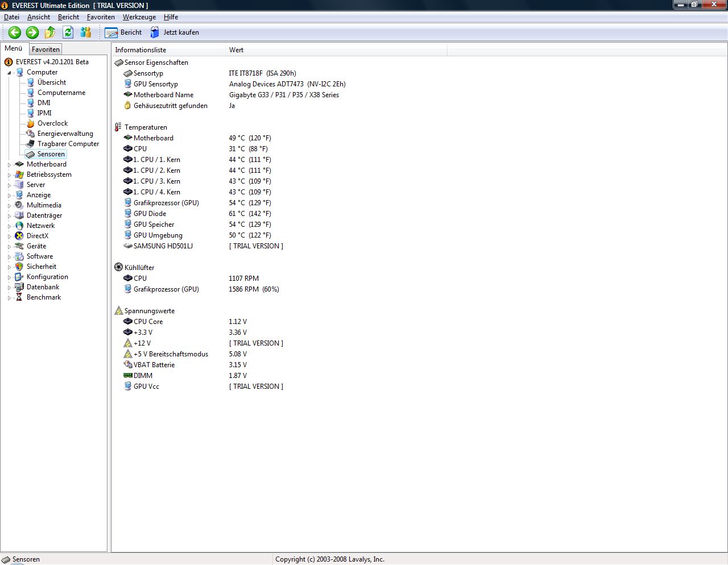The height and width of the screenshot is (565, 728).
Task: Select the Overclock icon in the sidebar
Action: pos(30,123)
